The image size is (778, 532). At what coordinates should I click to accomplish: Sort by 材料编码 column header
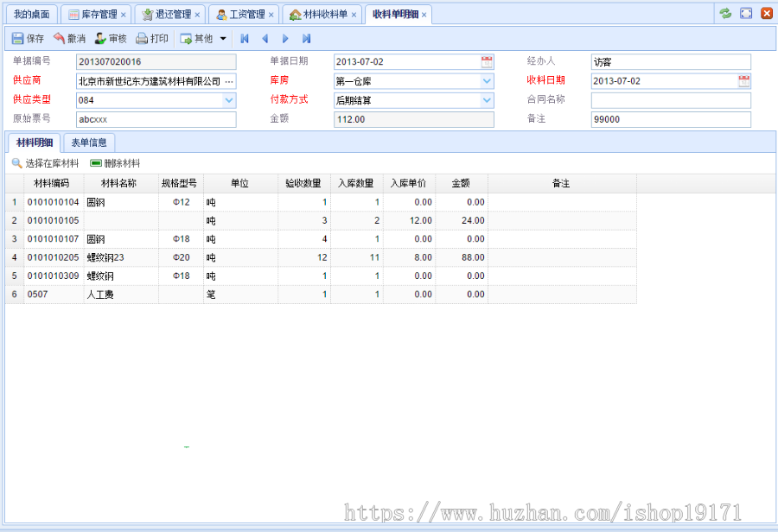click(54, 183)
